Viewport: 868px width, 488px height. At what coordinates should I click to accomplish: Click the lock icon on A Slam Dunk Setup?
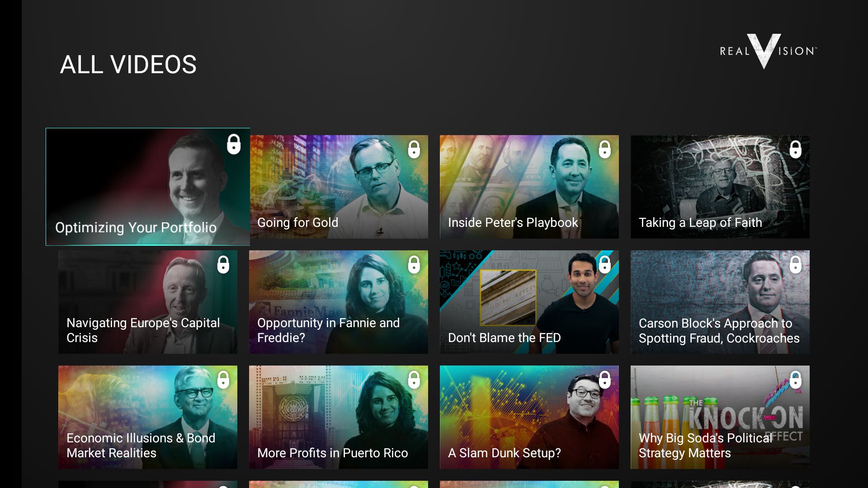pyautogui.click(x=605, y=380)
